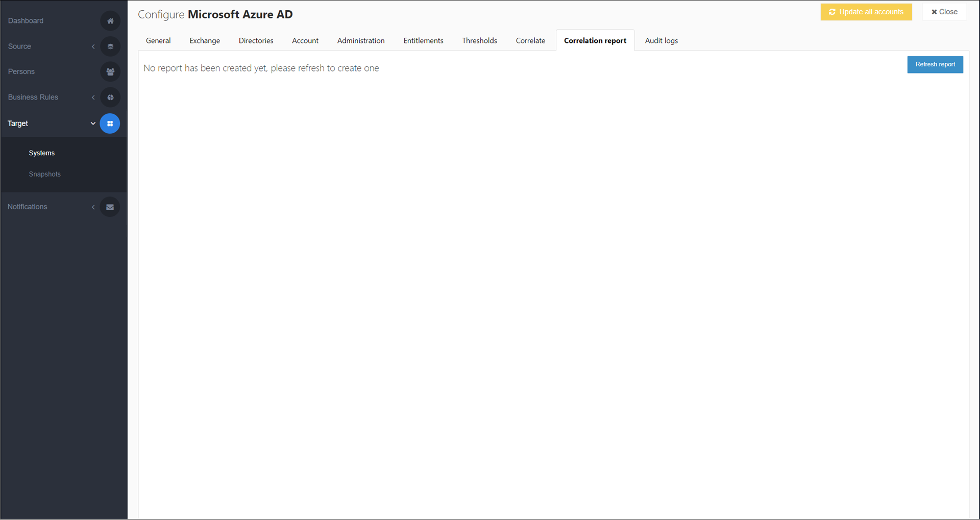Click the Refresh report button
980x520 pixels.
(935, 65)
